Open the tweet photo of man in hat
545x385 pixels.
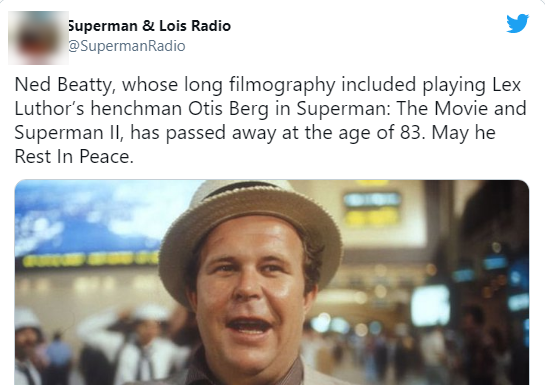(x=272, y=282)
